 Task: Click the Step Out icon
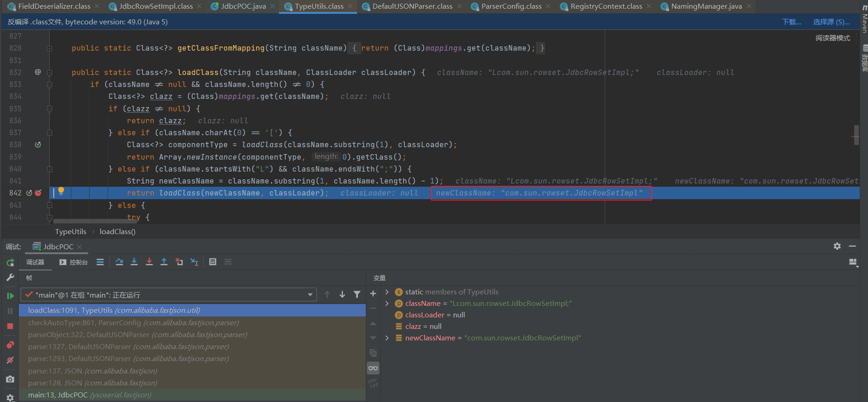click(x=164, y=262)
